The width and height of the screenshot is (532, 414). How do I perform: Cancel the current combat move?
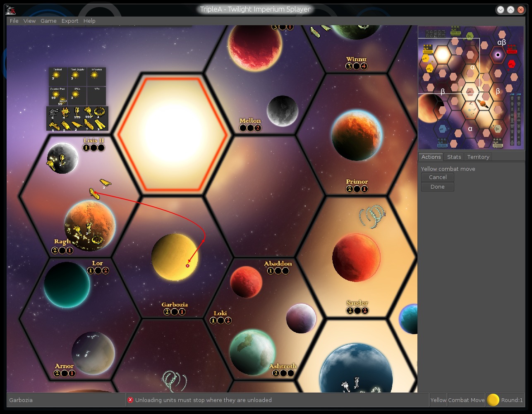438,177
